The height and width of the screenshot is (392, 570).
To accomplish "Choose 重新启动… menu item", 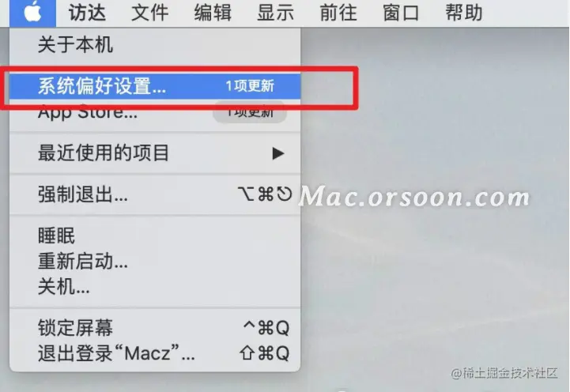I will pyautogui.click(x=155, y=262).
